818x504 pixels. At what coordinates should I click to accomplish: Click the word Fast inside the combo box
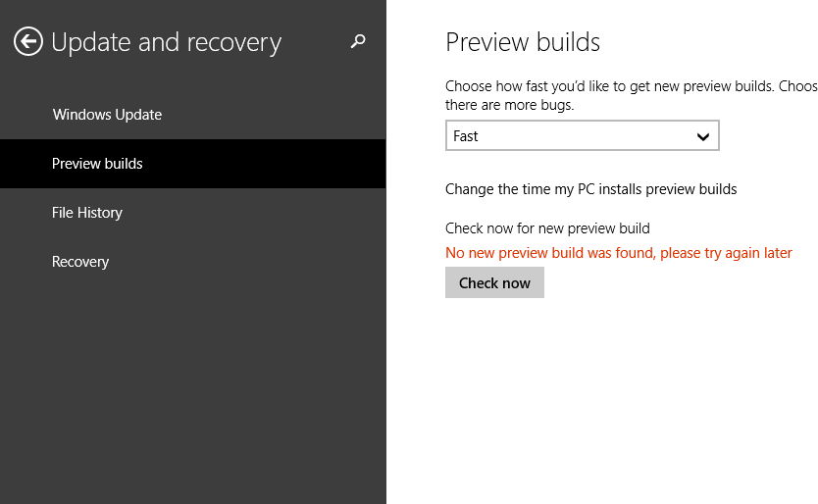[465, 136]
